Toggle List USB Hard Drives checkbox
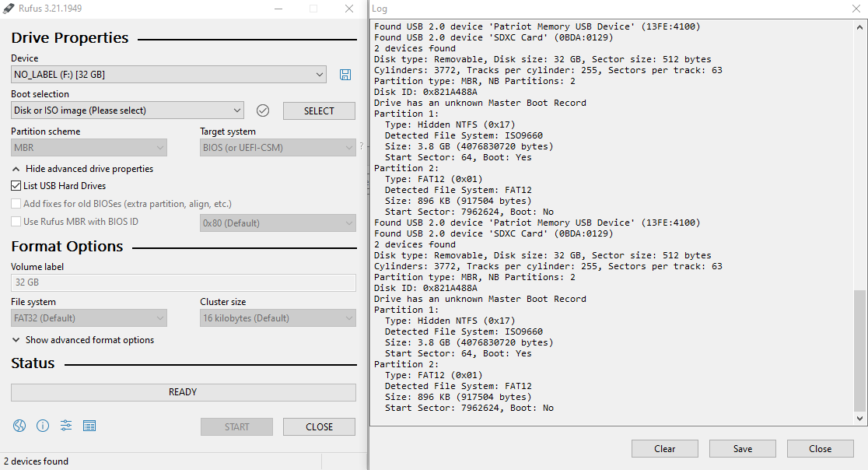 tap(16, 186)
